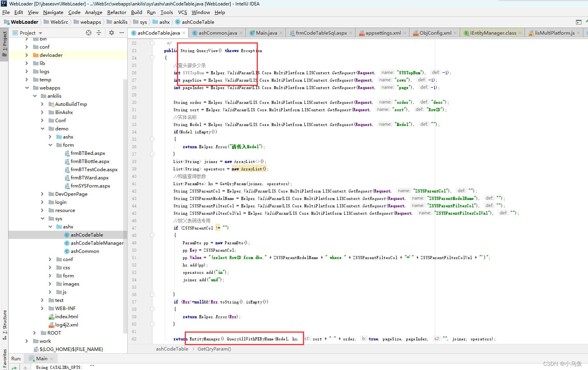Select ashCommon class in project tree
The image size is (588, 370).
(x=85, y=251)
